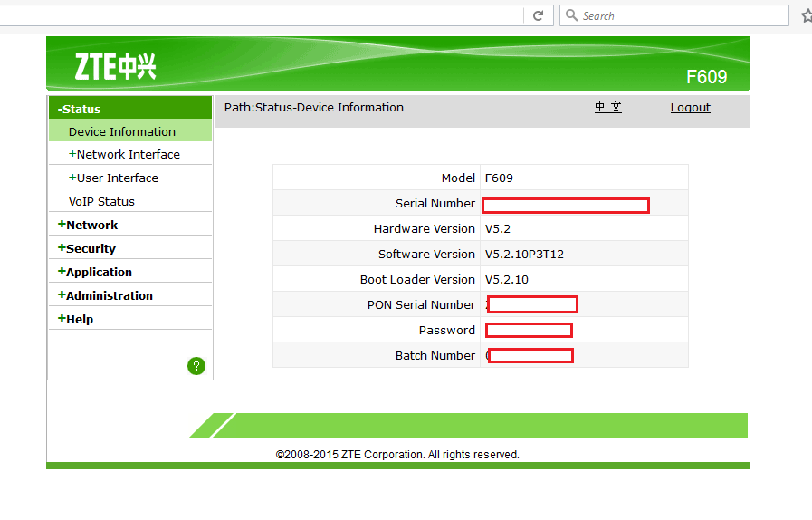Expand the Network Interface submenu
Image resolution: width=812 pixels, height=520 pixels.
tap(124, 155)
